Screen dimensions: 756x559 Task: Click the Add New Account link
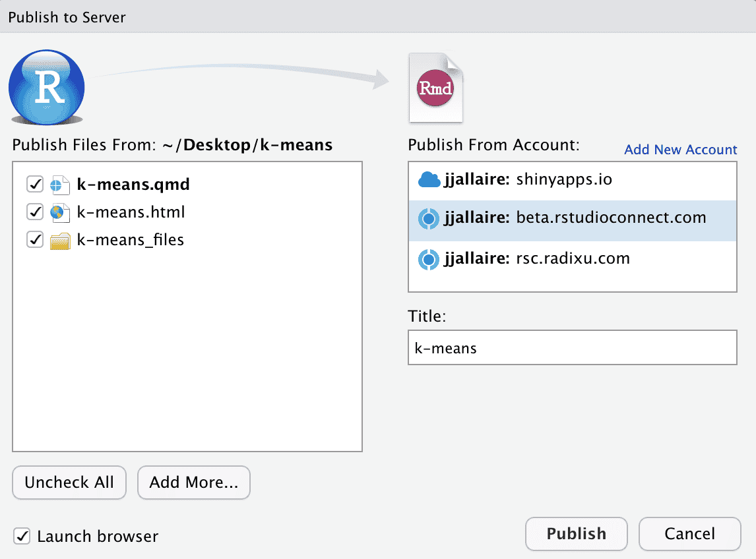pos(680,150)
